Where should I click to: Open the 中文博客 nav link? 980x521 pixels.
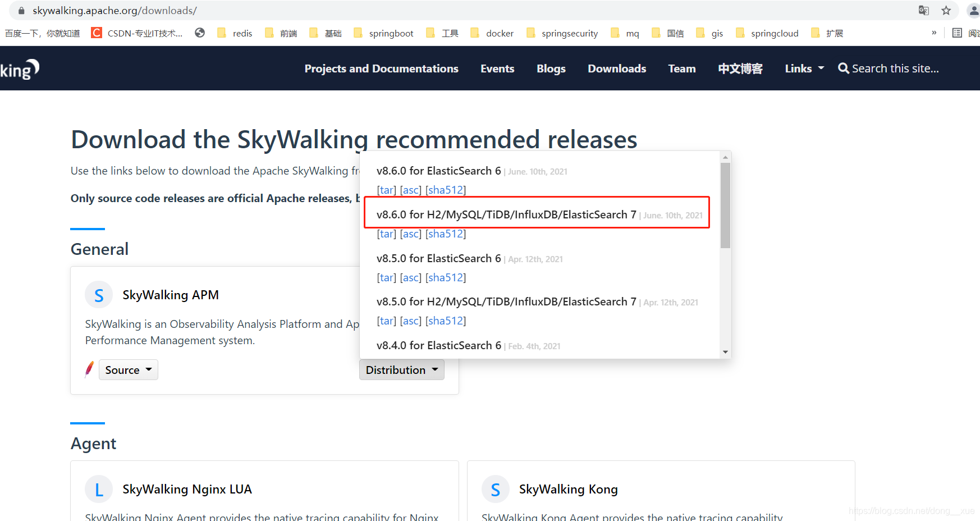coord(740,68)
